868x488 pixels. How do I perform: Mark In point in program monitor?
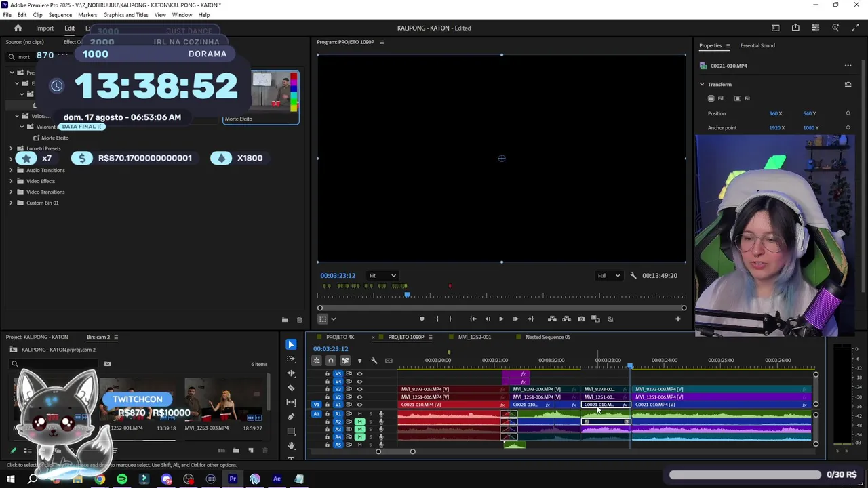point(437,319)
